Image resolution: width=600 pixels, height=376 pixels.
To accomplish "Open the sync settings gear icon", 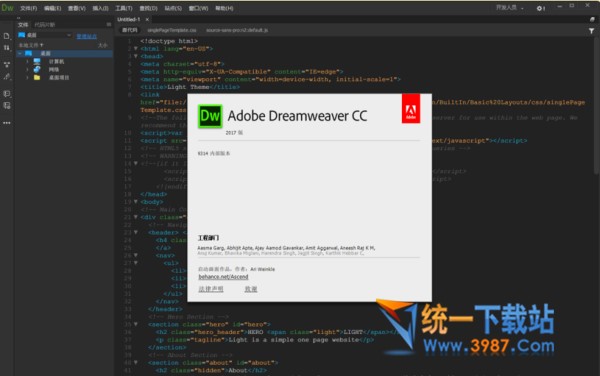I will tap(540, 8).
